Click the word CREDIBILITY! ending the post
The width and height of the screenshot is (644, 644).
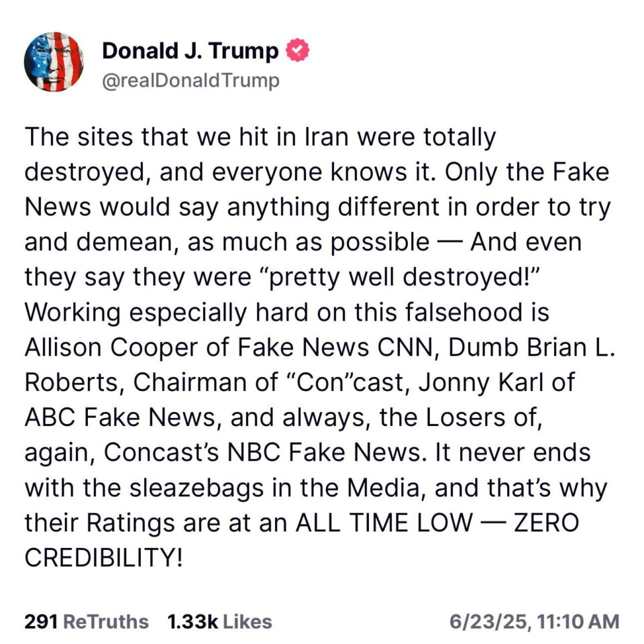pyautogui.click(x=103, y=557)
